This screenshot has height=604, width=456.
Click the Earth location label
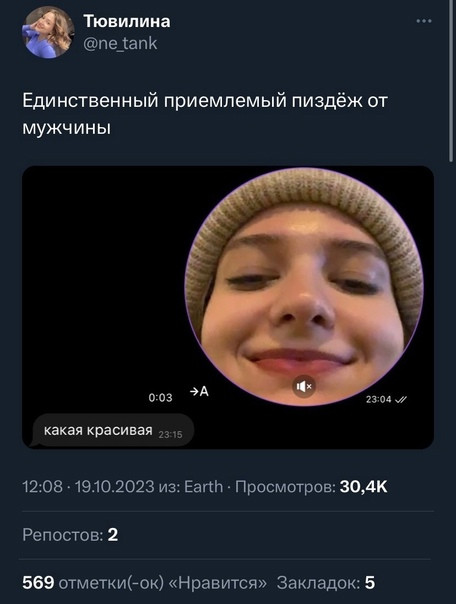tap(203, 487)
